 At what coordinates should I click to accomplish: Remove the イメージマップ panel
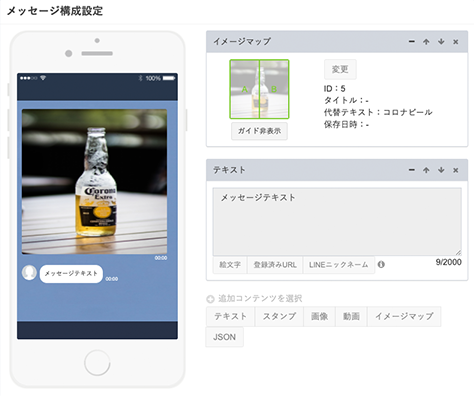tap(456, 42)
